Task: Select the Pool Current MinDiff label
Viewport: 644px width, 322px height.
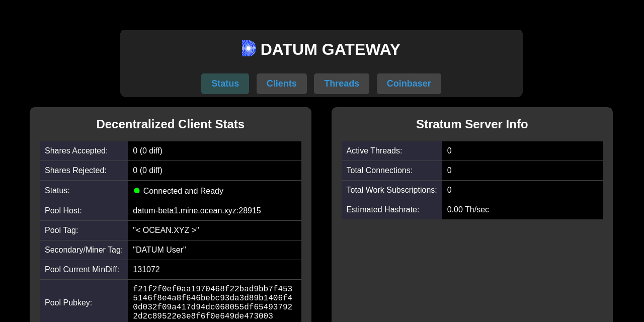Action: point(82,270)
